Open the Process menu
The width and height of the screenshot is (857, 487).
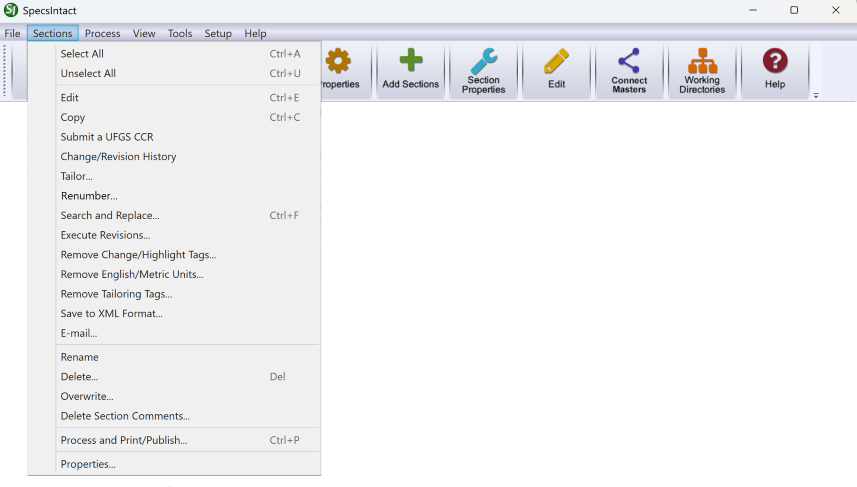[x=102, y=33]
